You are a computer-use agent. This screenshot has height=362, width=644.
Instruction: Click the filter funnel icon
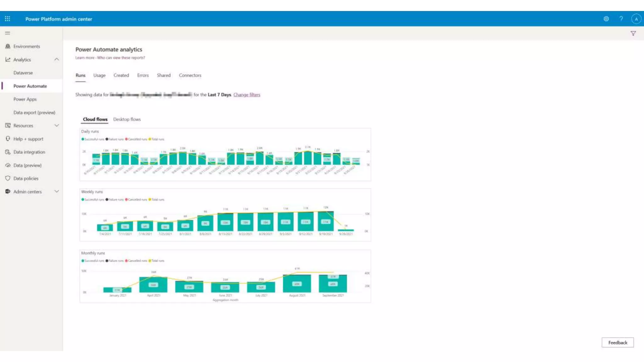pos(633,34)
